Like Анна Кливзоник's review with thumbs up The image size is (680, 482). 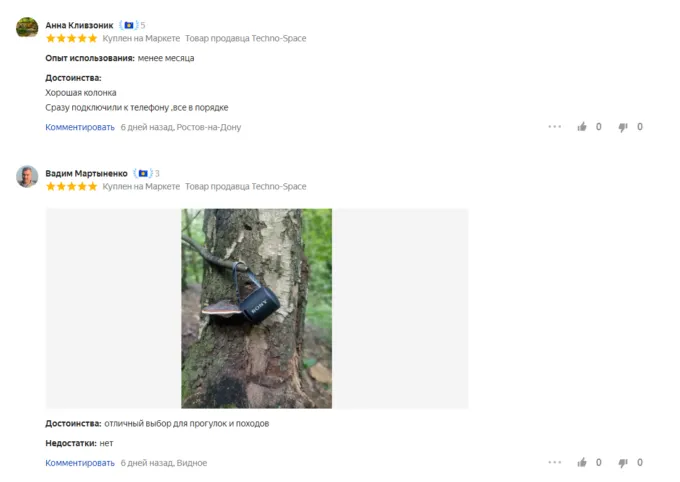click(x=582, y=127)
